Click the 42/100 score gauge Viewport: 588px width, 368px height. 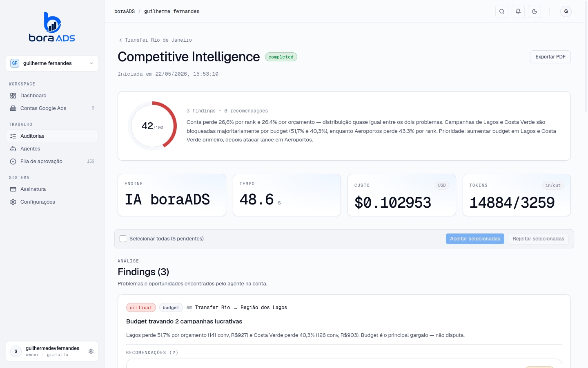152,126
